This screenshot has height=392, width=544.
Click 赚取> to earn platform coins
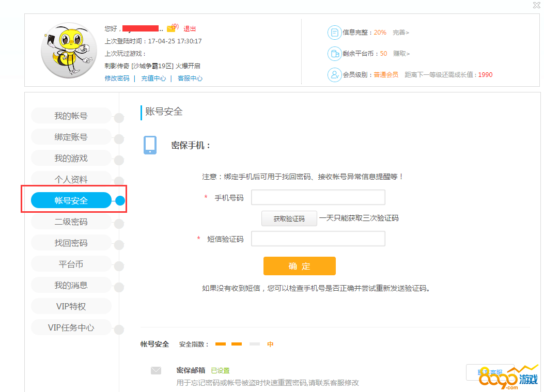(401, 54)
